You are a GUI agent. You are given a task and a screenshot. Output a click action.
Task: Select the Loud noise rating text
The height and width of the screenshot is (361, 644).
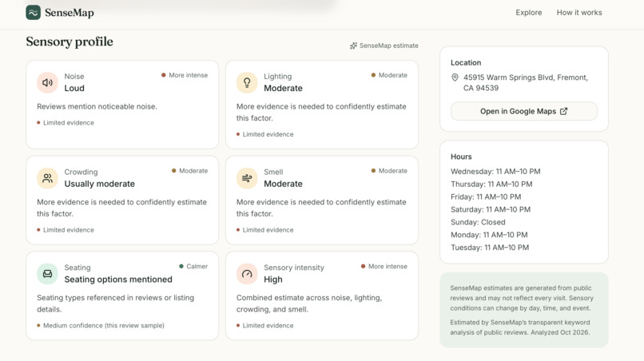click(74, 89)
